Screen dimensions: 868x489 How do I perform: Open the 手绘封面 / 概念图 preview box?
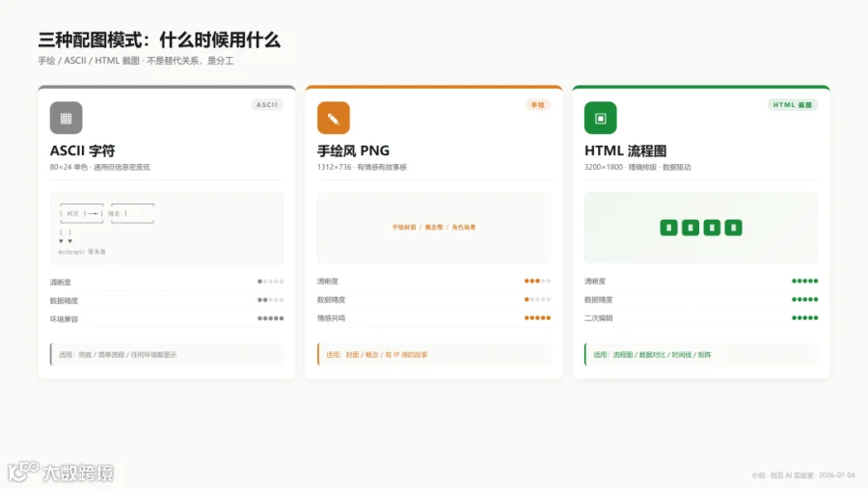[x=434, y=228]
